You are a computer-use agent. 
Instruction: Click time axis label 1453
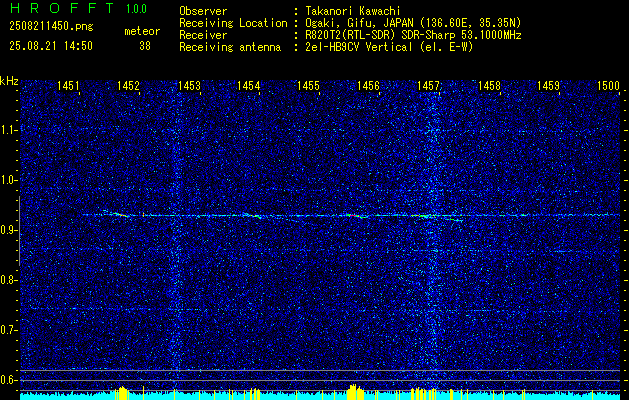click(189, 85)
